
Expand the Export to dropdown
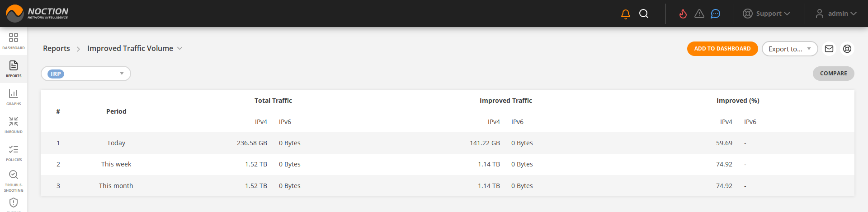pyautogui.click(x=789, y=49)
